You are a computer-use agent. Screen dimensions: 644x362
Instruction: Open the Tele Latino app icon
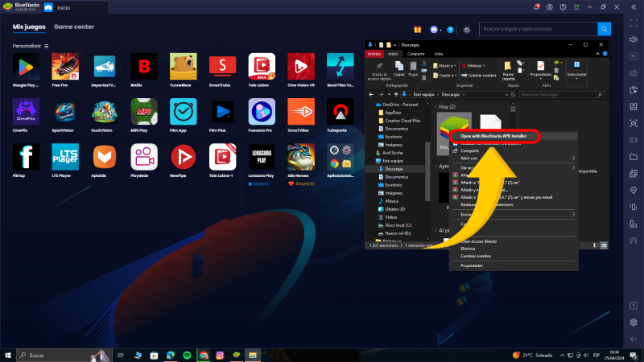(262, 67)
